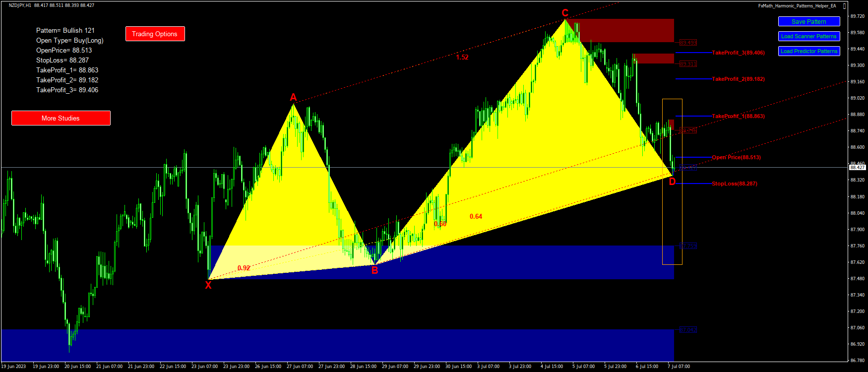The width and height of the screenshot is (868, 372).
Task: Select the 'StopLoss= 88.287' info line
Action: click(x=62, y=60)
